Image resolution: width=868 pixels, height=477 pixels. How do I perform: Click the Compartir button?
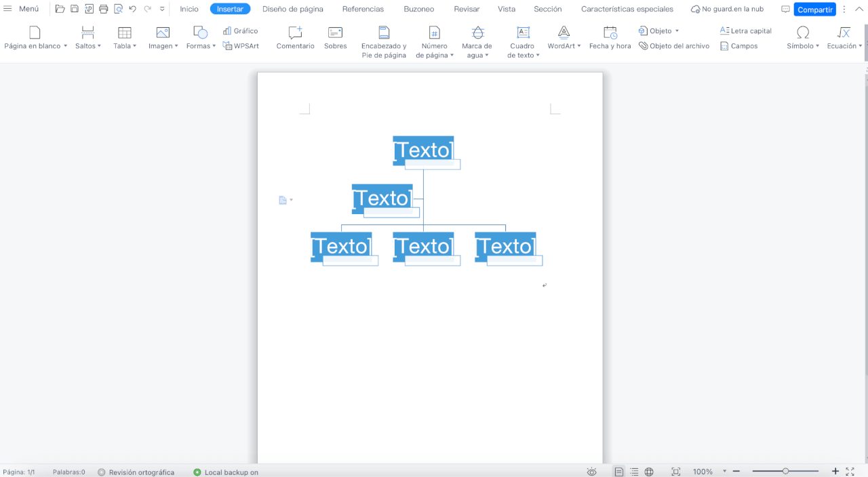(815, 9)
